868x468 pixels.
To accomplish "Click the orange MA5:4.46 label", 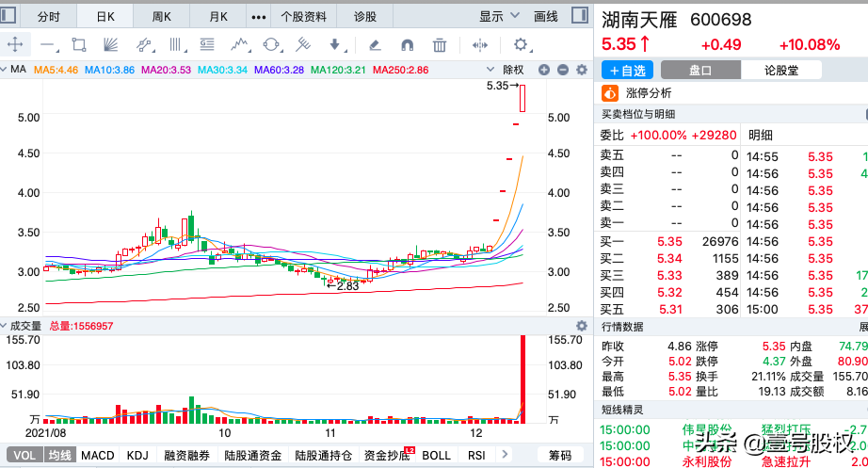I will tap(56, 71).
